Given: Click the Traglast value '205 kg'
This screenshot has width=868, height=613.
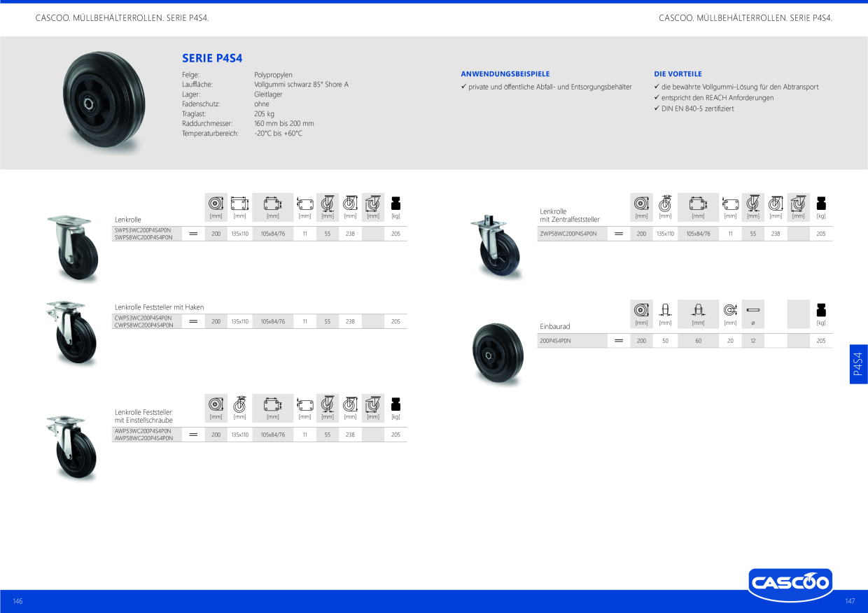Looking at the screenshot, I should coord(264,113).
